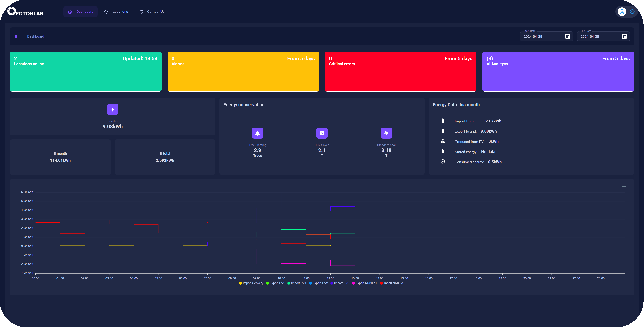Click the CO2 Saved leaf icon
644x328 pixels.
pos(322,133)
